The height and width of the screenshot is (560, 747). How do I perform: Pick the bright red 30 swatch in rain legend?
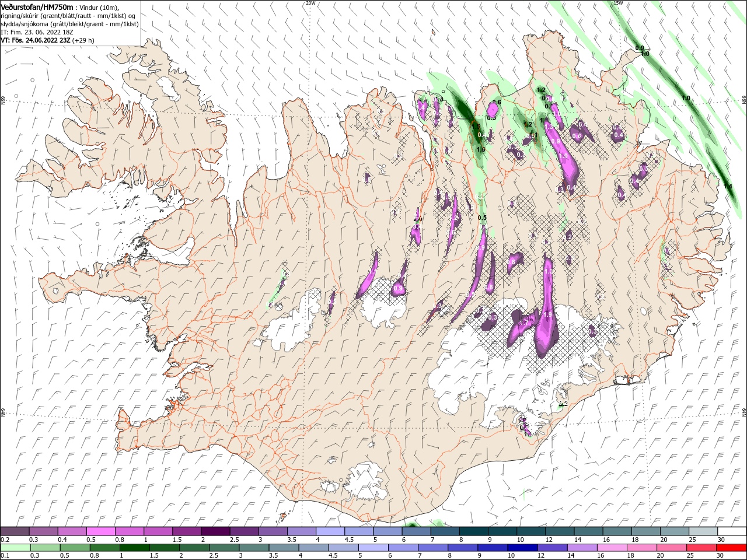tap(731, 548)
